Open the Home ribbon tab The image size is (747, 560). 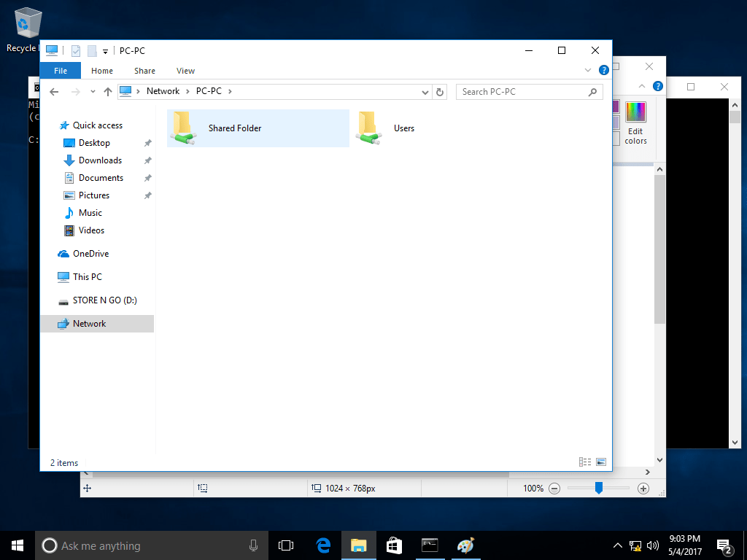(x=102, y=71)
